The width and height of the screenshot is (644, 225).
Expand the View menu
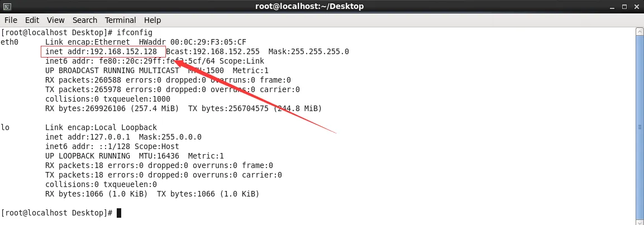[x=56, y=20]
